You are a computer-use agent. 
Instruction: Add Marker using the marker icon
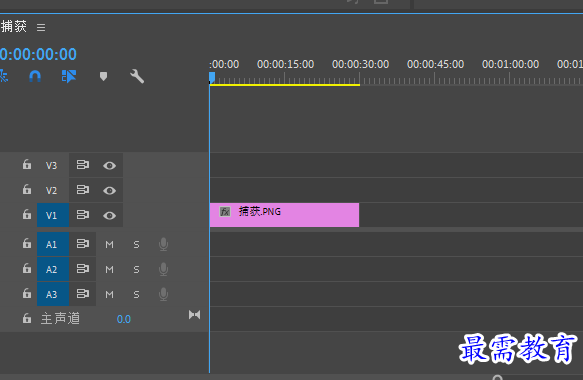[x=103, y=77]
